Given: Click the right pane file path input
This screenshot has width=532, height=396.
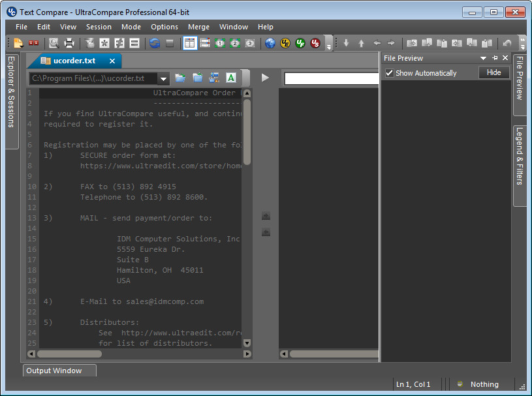Looking at the screenshot, I should 332,78.
